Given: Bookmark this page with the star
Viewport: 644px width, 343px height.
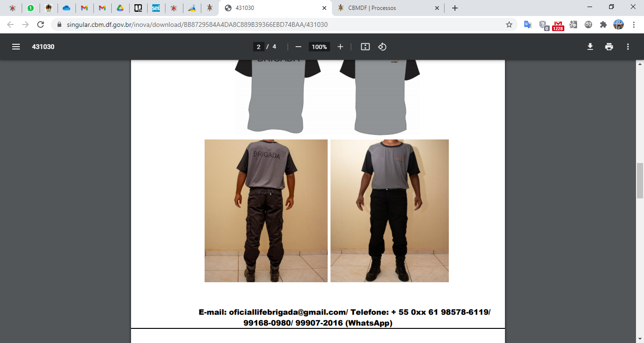Looking at the screenshot, I should point(509,24).
